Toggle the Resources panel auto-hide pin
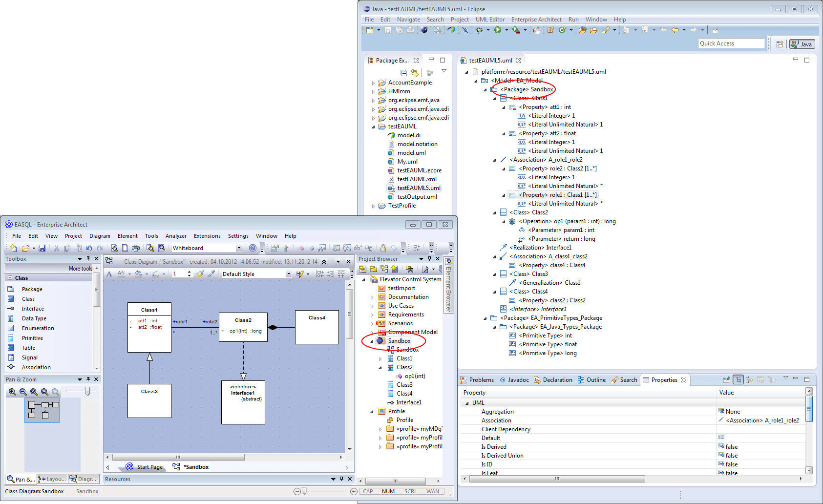 (341, 479)
